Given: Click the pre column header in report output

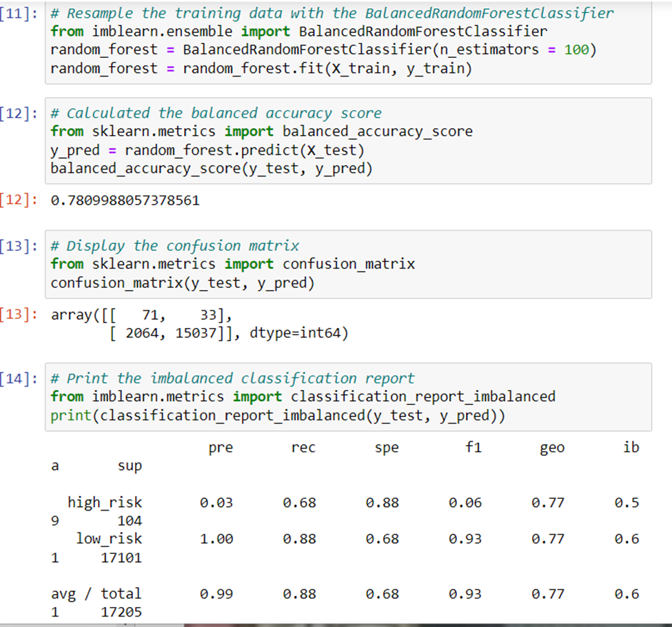Looking at the screenshot, I should 220,447.
